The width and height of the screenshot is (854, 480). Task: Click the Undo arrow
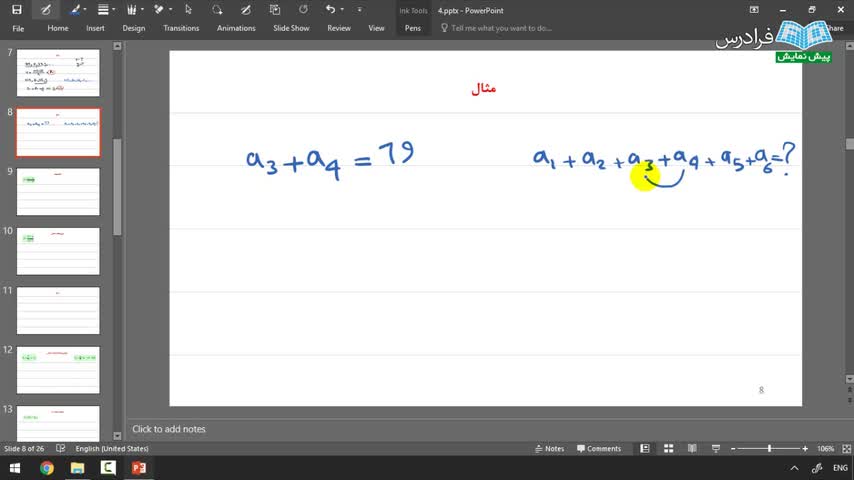[x=330, y=9]
